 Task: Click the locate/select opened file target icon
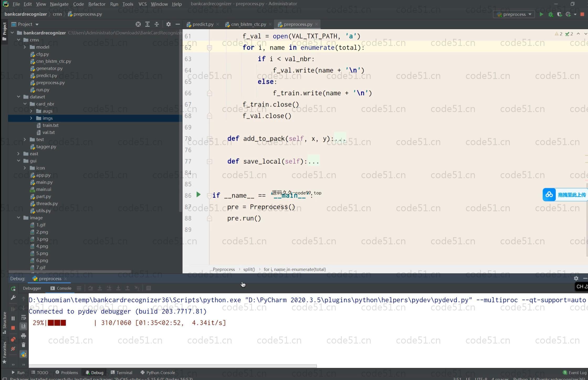138,24
